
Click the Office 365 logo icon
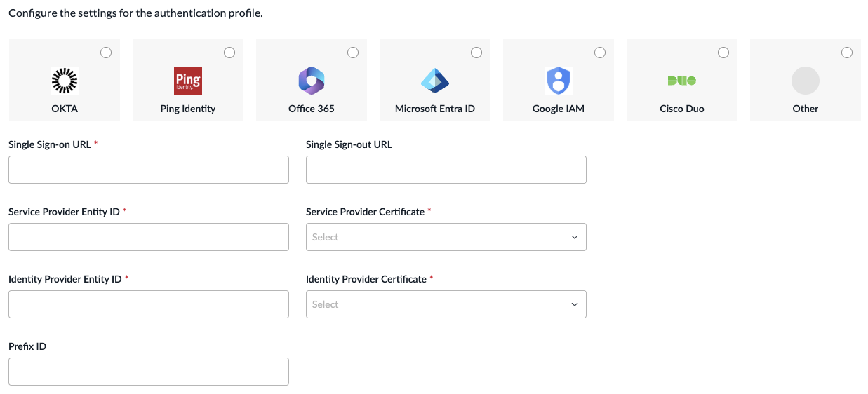[312, 81]
